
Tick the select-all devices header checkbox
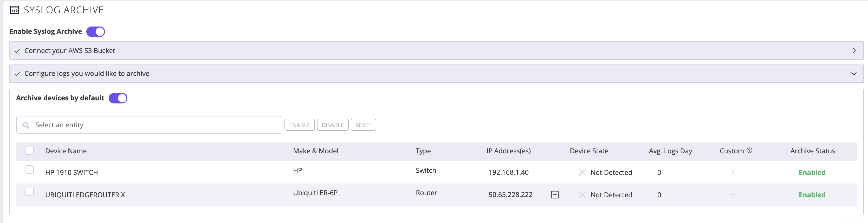[x=30, y=150]
